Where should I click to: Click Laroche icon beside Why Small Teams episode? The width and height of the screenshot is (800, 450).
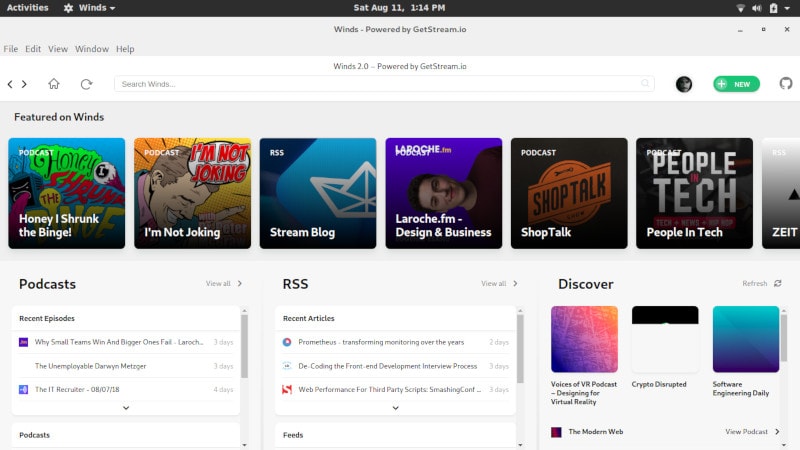click(23, 342)
